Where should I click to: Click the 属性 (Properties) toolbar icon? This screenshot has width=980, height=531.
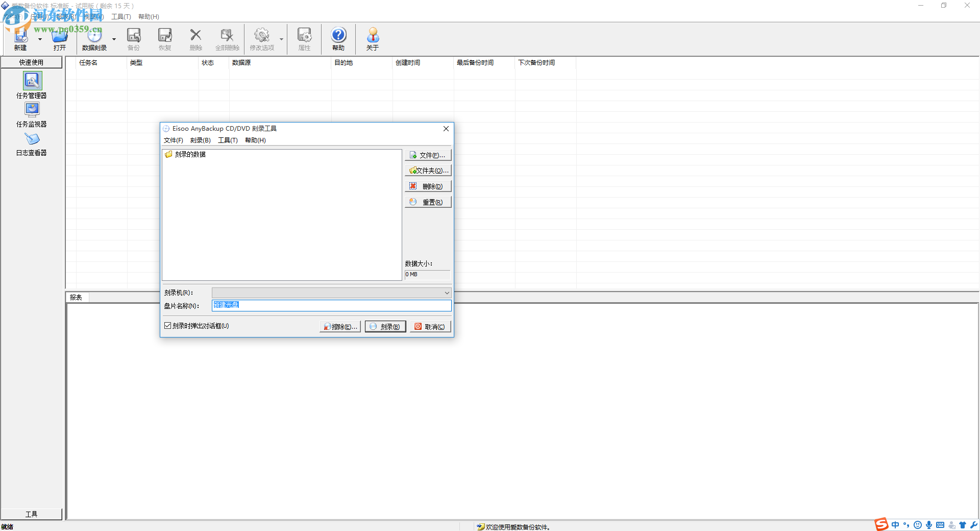click(305, 39)
